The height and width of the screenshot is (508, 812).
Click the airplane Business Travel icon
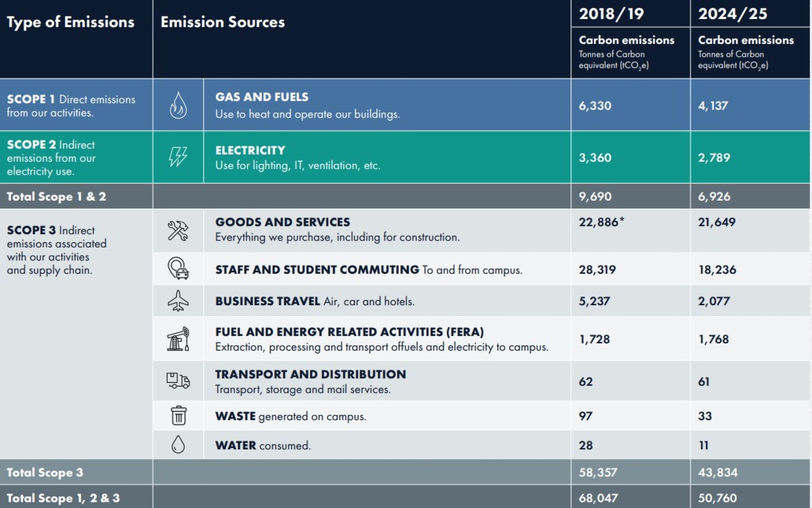(x=178, y=301)
